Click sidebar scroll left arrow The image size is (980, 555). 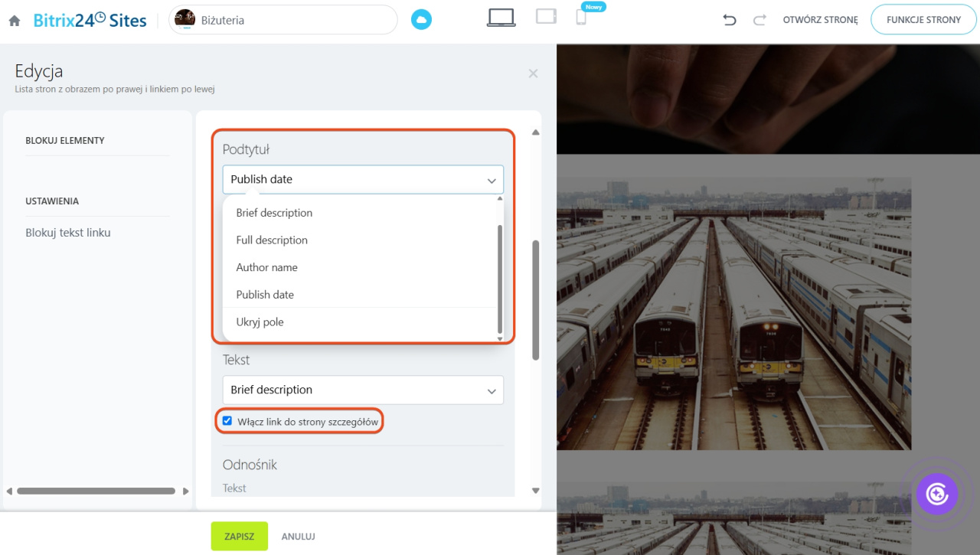9,491
